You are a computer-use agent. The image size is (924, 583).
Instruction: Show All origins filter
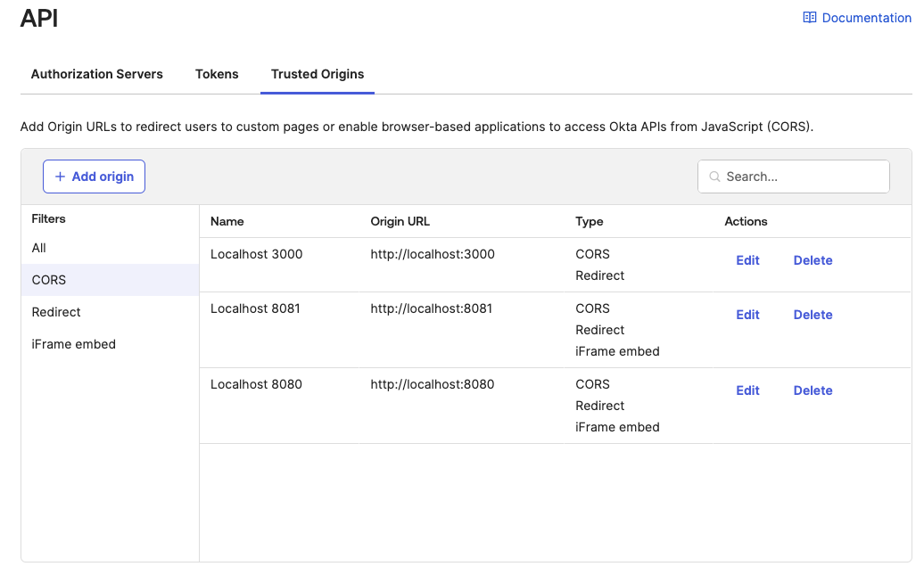pos(39,248)
